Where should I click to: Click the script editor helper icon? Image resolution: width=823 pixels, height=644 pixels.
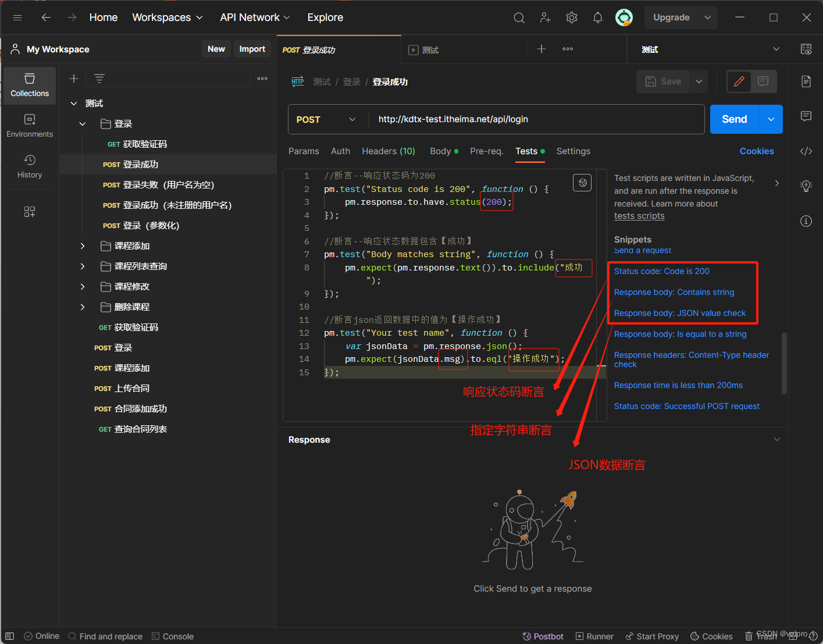[582, 183]
